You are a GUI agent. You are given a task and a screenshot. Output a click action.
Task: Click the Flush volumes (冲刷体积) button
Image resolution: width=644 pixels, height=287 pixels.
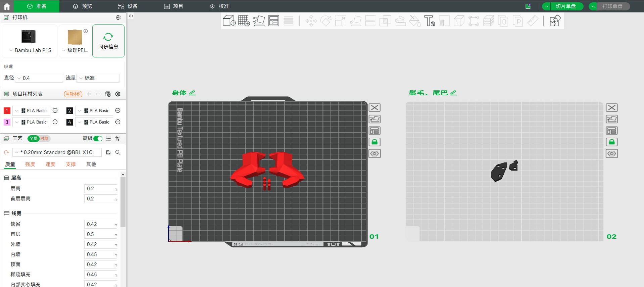73,94
